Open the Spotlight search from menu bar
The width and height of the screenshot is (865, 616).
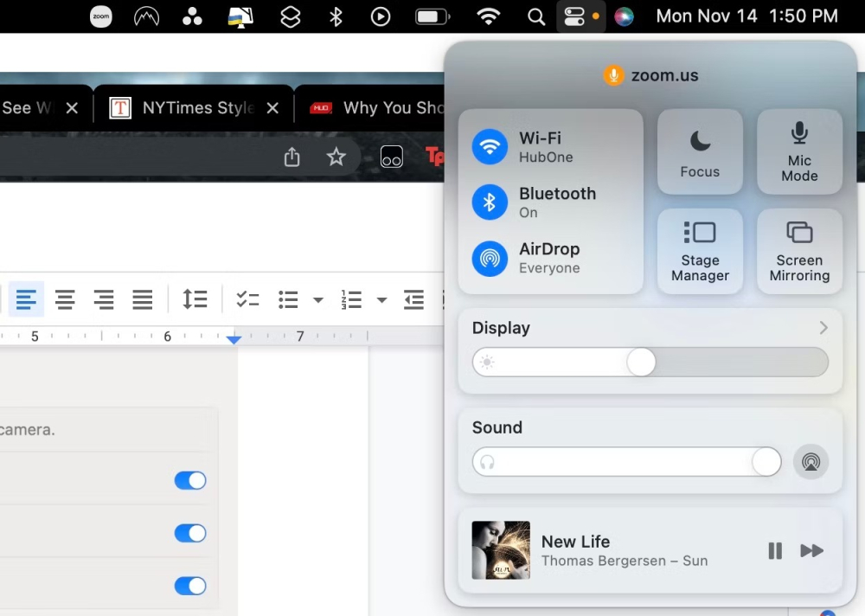point(535,16)
